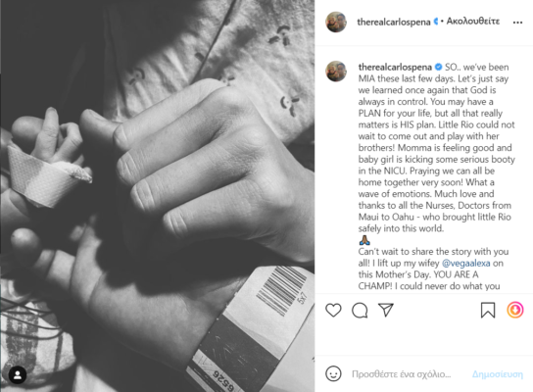
Task: Click therealcarlospena name in caption
Action: coord(395,67)
